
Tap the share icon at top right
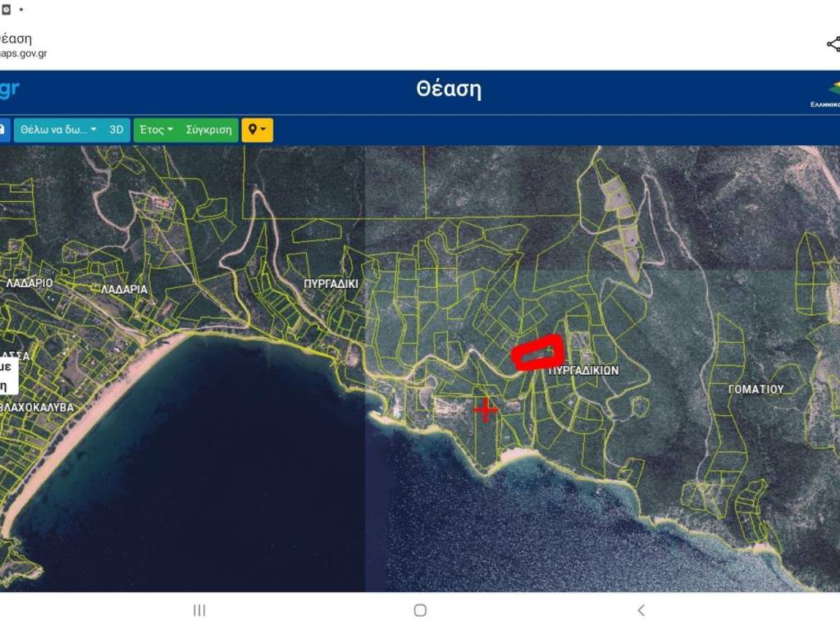tap(833, 43)
